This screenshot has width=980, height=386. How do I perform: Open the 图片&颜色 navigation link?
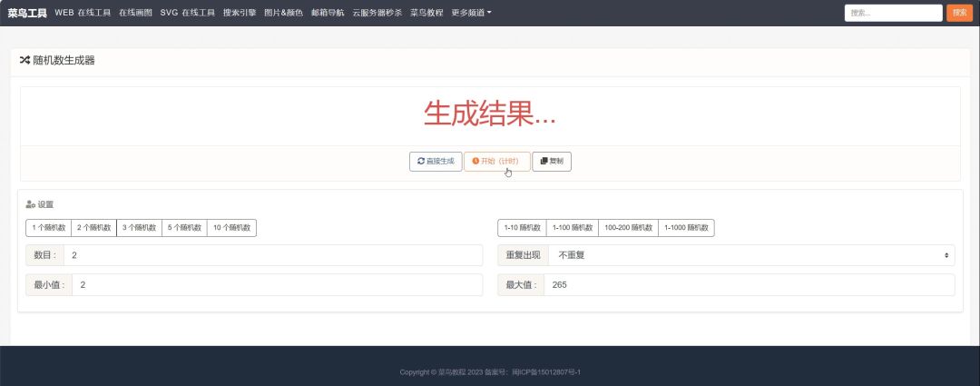(x=284, y=13)
